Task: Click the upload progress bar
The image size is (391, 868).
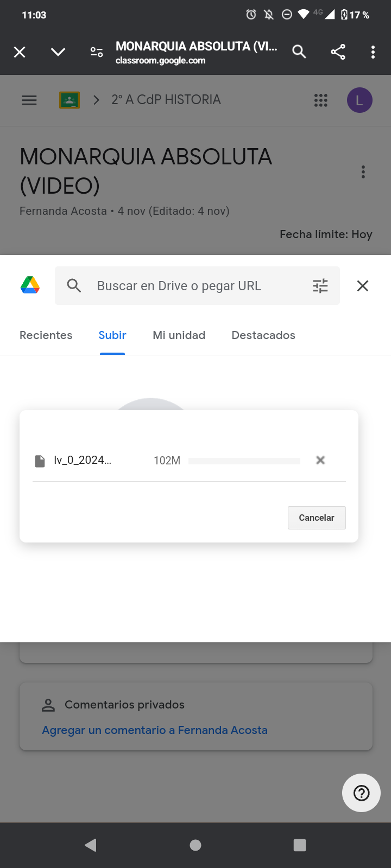Action: (244, 461)
